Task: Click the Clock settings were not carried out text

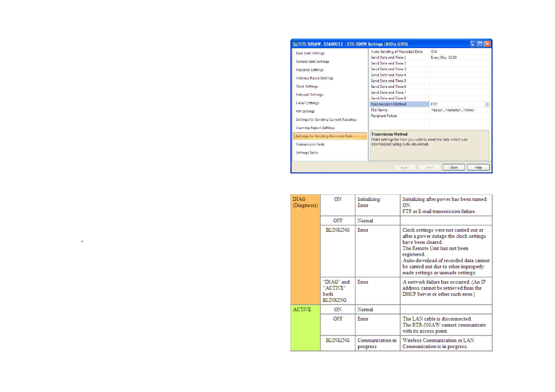Action: (x=443, y=236)
